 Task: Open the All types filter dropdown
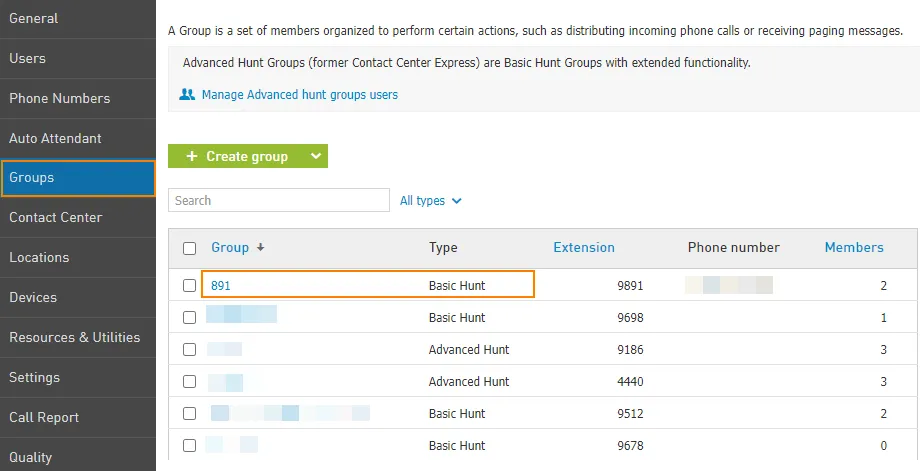(x=431, y=201)
